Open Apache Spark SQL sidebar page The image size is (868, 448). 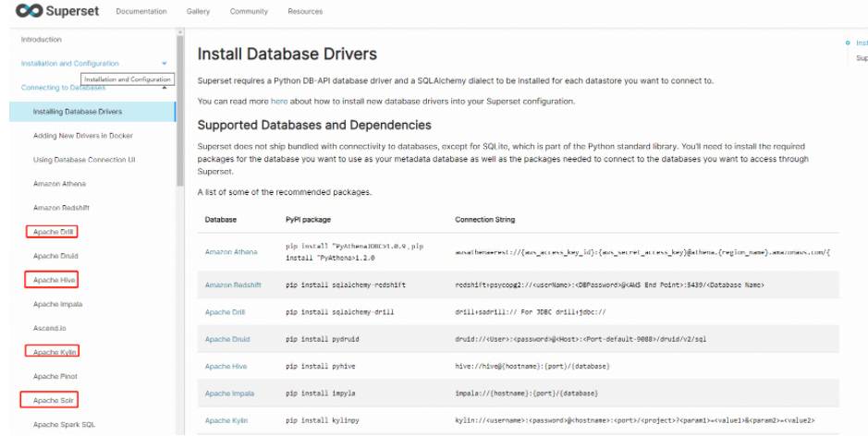(x=64, y=425)
